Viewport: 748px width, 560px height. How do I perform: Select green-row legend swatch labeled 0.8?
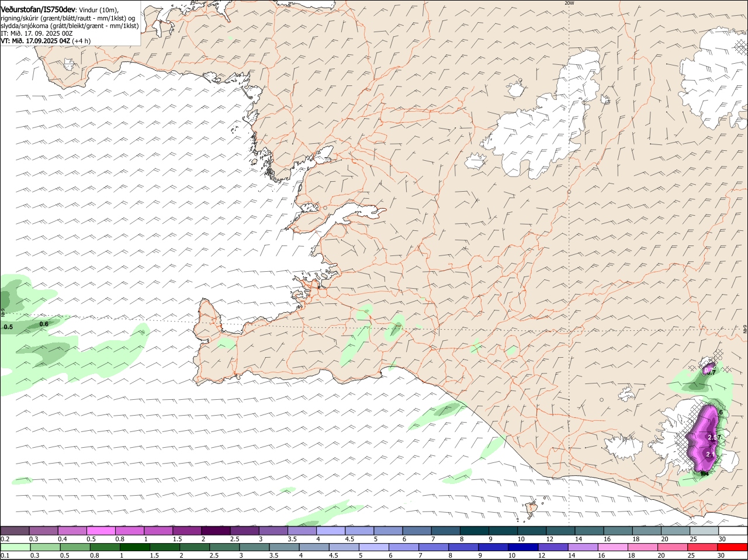coord(105,547)
